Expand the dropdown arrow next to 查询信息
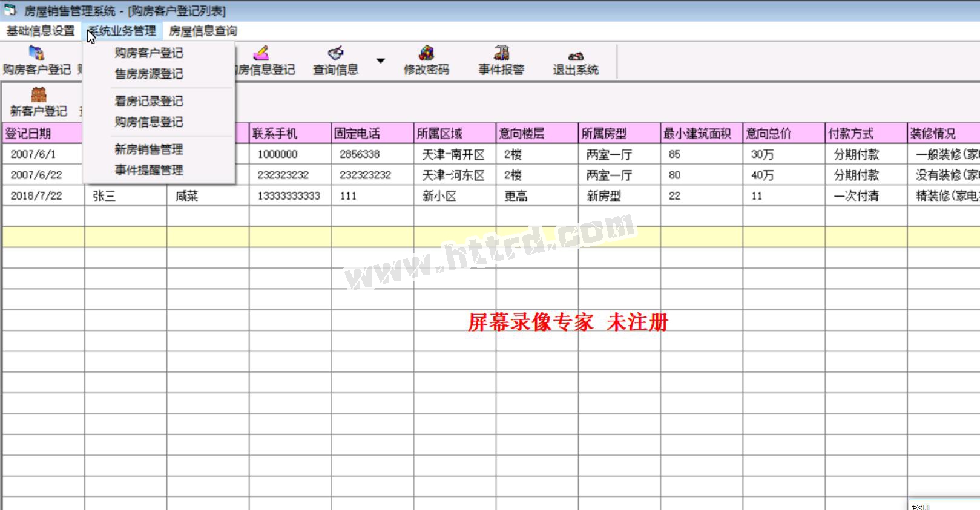The height and width of the screenshot is (510, 980). pos(380,60)
